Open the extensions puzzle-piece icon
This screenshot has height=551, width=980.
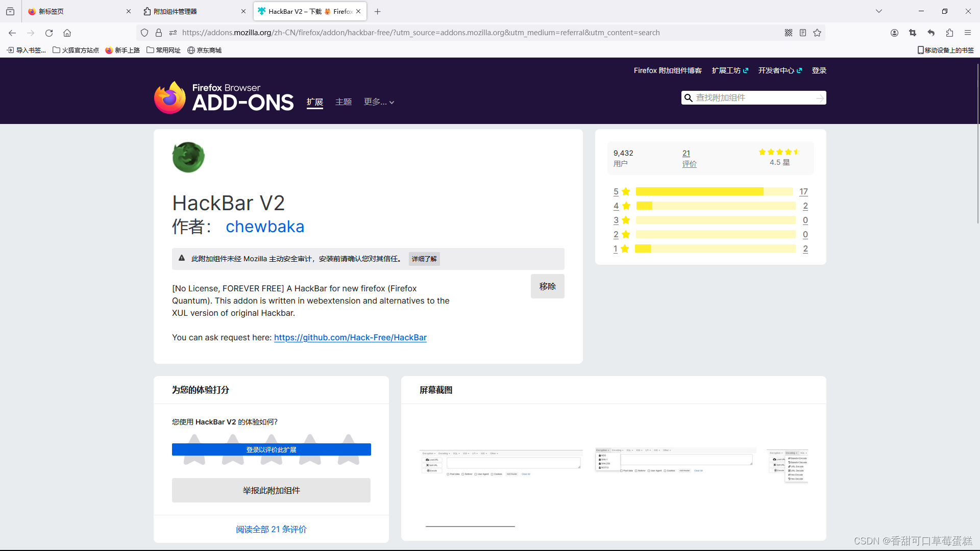(x=949, y=33)
